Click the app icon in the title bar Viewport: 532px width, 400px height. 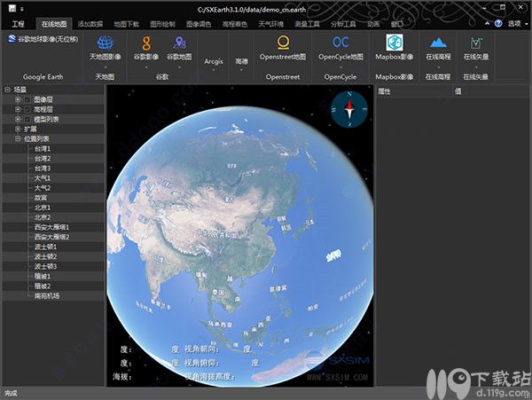point(12,9)
